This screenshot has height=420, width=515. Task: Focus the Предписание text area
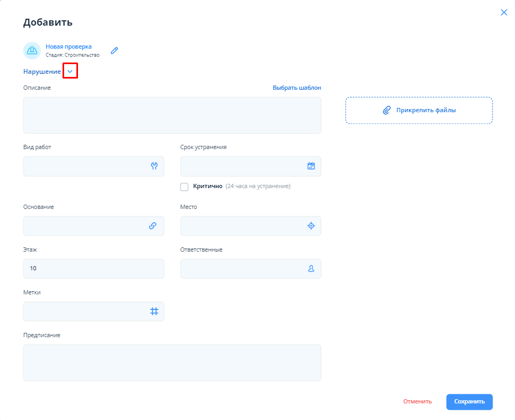coord(172,363)
